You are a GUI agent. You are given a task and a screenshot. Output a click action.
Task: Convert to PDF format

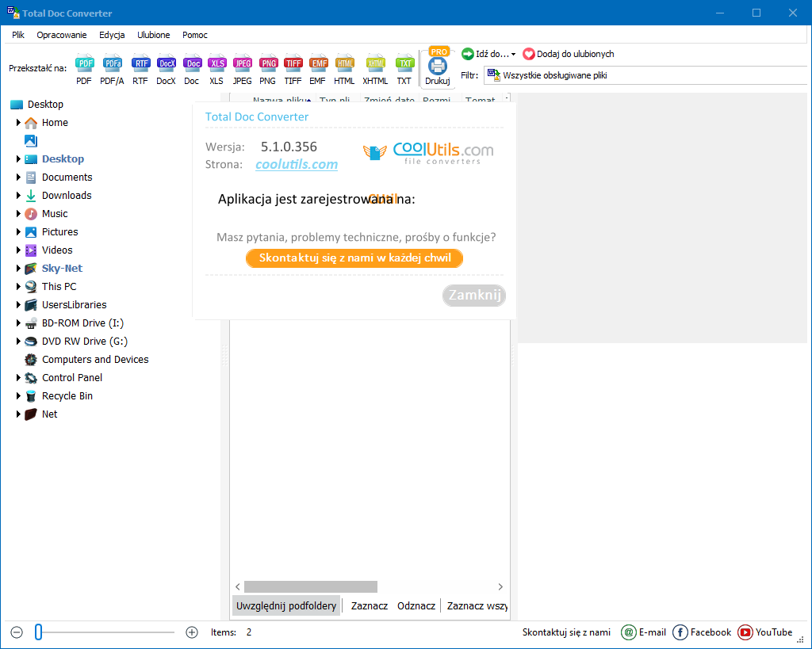coord(84,70)
